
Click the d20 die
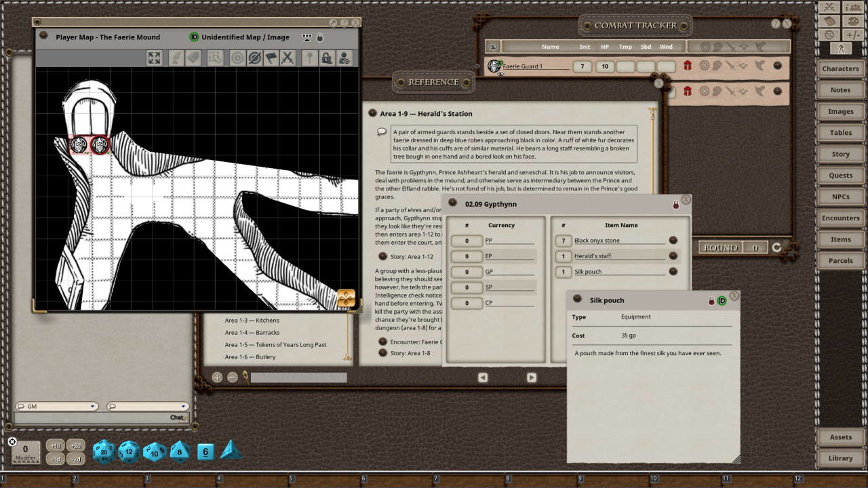(104, 451)
